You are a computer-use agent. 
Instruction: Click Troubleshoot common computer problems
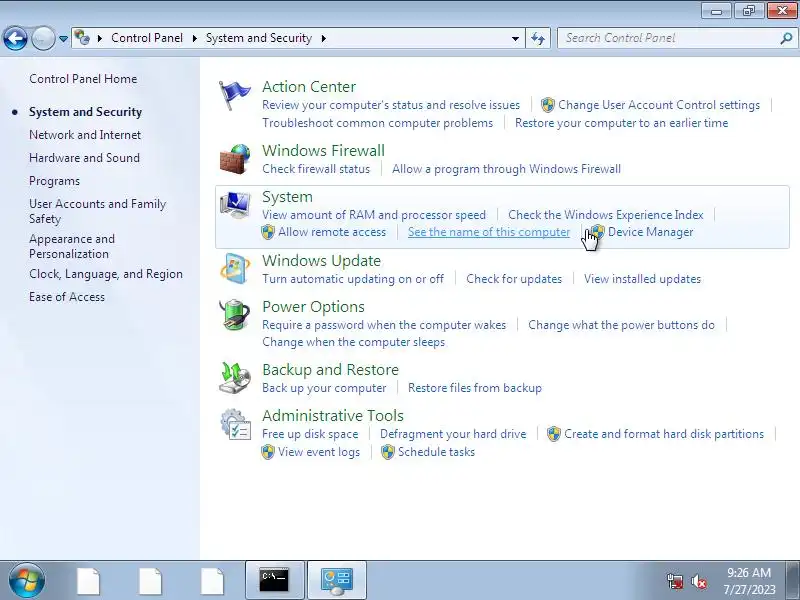point(378,123)
